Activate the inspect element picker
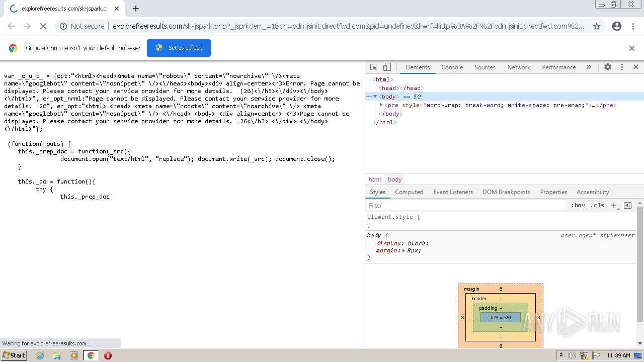This screenshot has width=644, height=362. point(374,67)
